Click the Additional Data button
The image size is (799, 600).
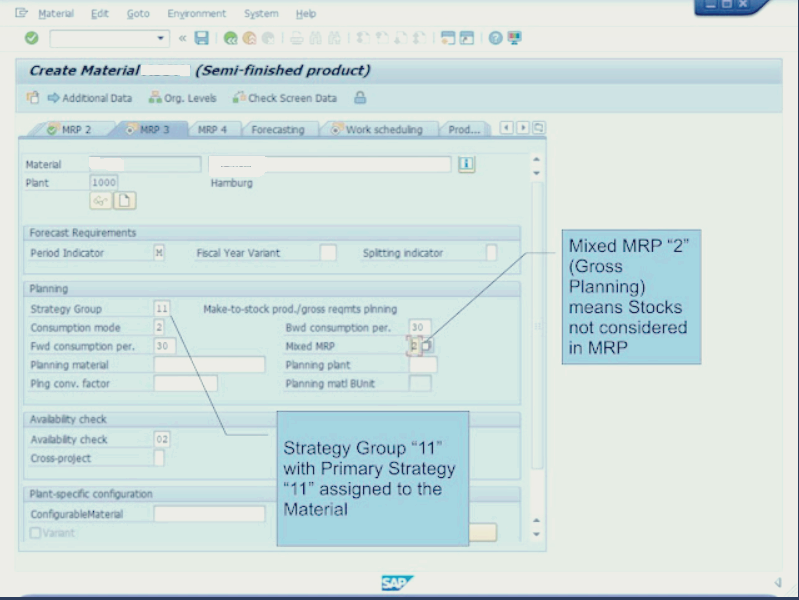coord(90,98)
